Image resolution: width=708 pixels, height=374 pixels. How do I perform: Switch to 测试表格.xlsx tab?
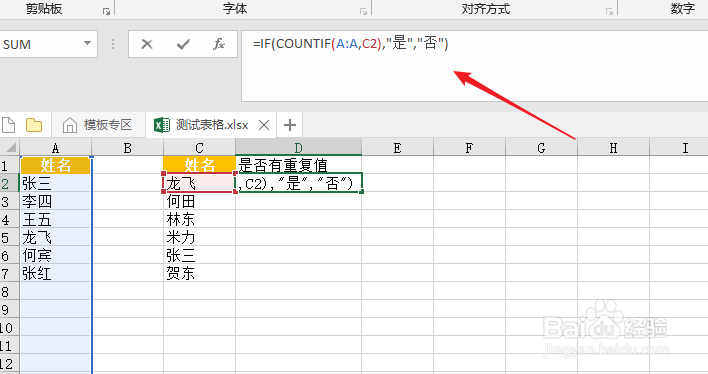(x=211, y=125)
